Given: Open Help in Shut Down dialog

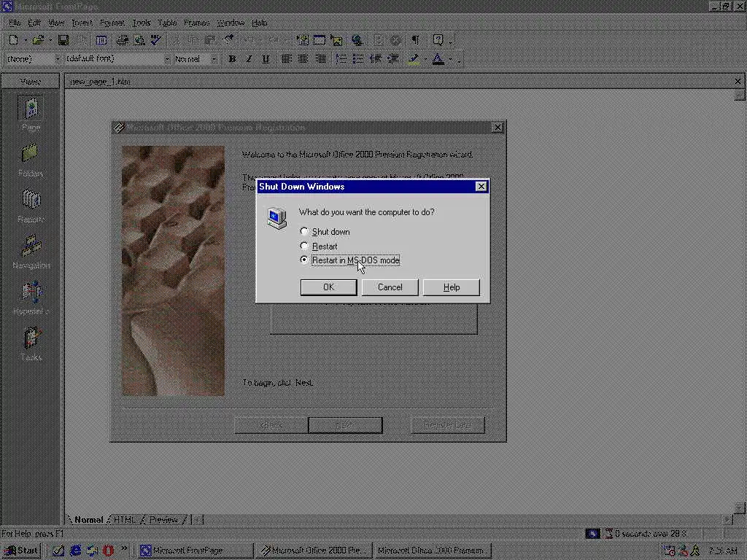Looking at the screenshot, I should coord(451,287).
